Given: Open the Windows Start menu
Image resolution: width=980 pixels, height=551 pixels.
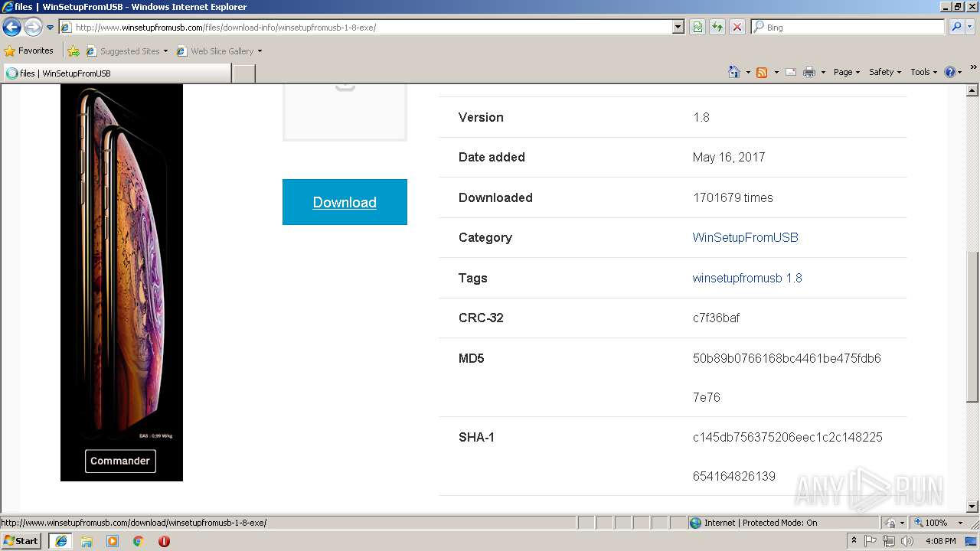Looking at the screenshot, I should pyautogui.click(x=21, y=541).
